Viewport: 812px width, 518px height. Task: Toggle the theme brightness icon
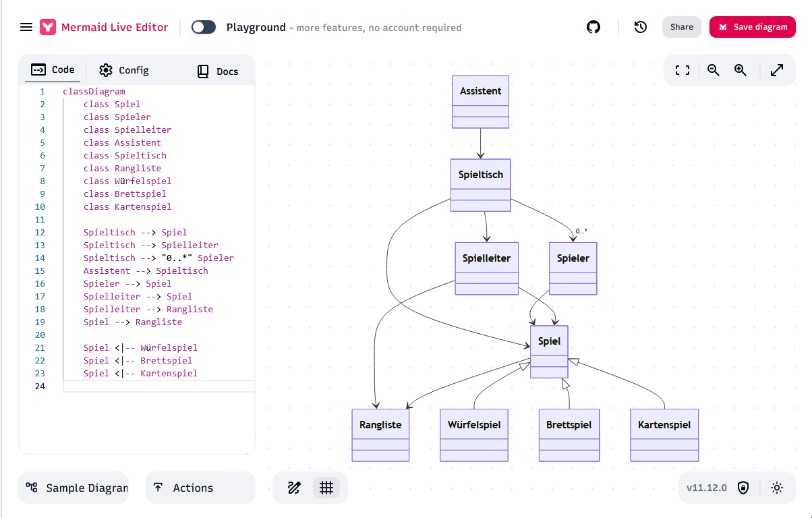777,488
